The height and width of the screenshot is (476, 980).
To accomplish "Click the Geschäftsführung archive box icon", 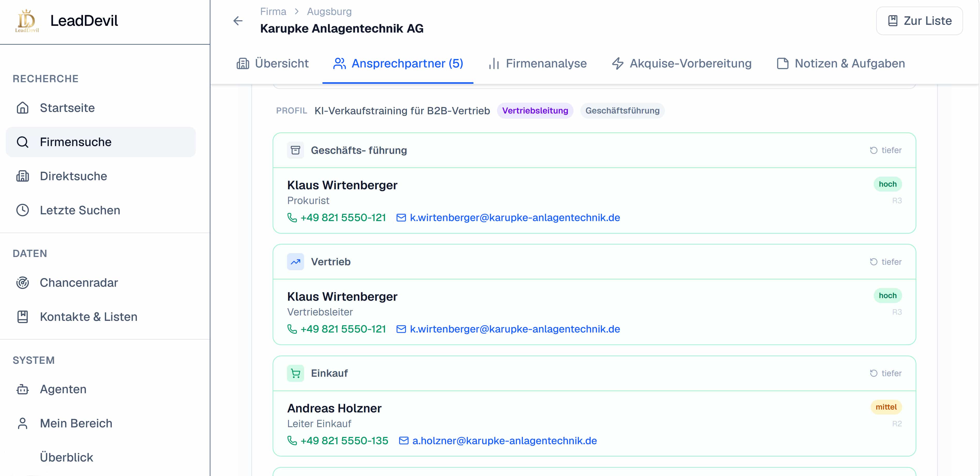I will pos(295,150).
